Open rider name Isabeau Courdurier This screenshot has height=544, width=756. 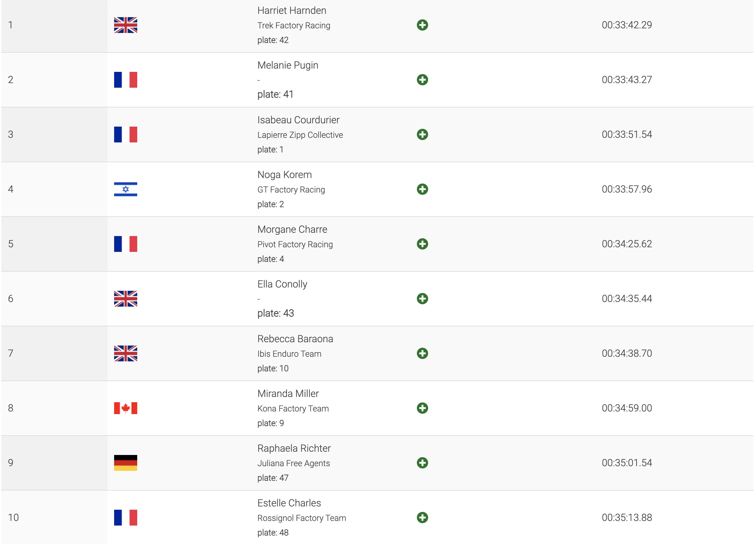[x=298, y=120]
